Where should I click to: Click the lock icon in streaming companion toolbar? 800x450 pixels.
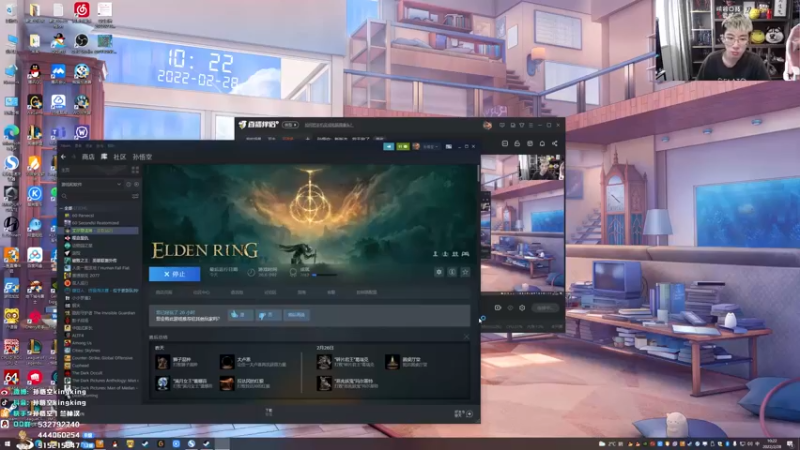[x=517, y=143]
